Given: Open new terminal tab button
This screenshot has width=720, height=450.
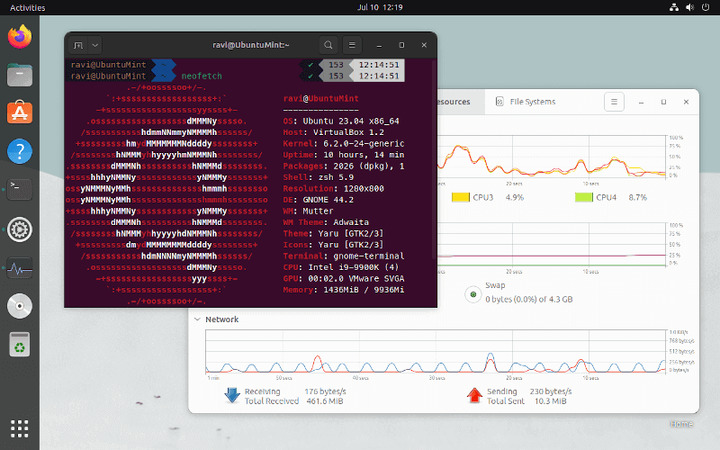Looking at the screenshot, I should [77, 45].
